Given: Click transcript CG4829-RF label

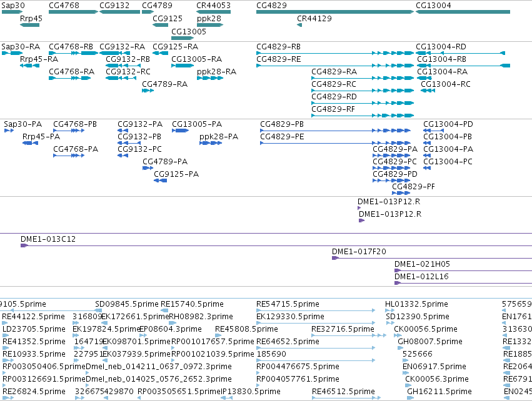Looking at the screenshot, I should [x=333, y=109].
